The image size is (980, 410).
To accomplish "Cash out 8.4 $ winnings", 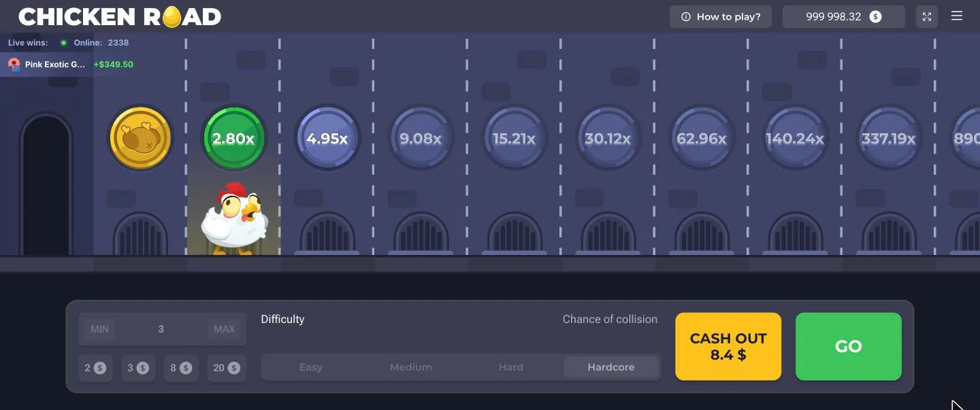I will point(728,346).
